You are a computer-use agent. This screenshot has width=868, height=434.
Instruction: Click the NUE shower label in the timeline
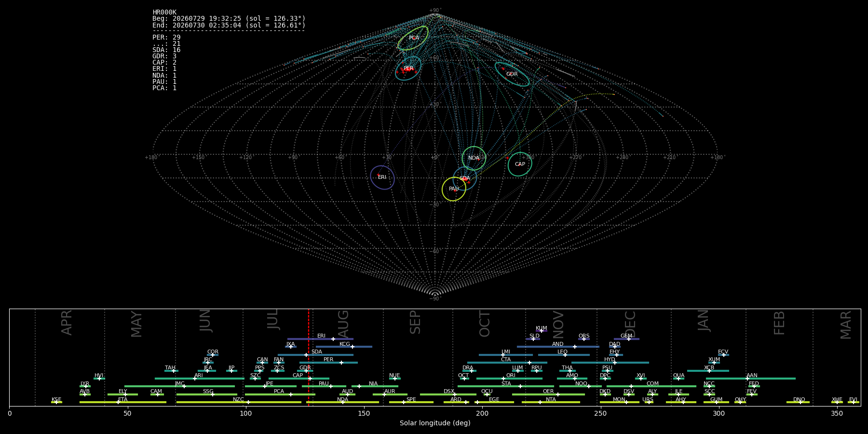click(x=394, y=376)
